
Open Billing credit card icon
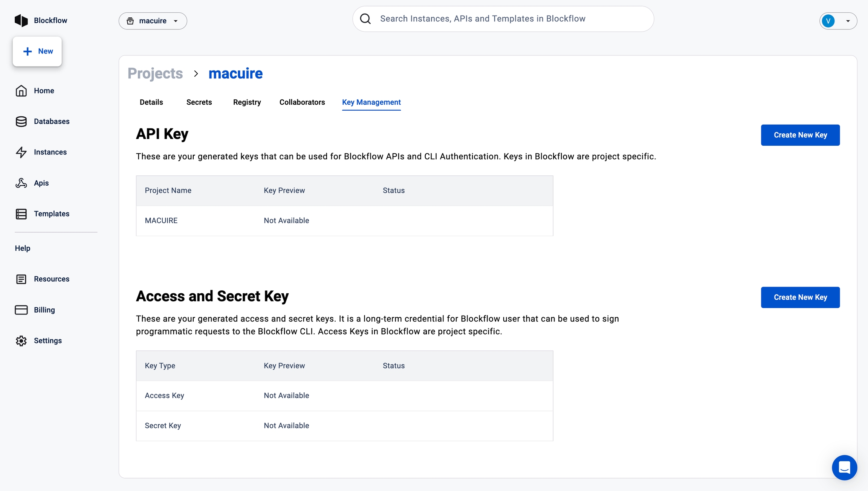(21, 310)
